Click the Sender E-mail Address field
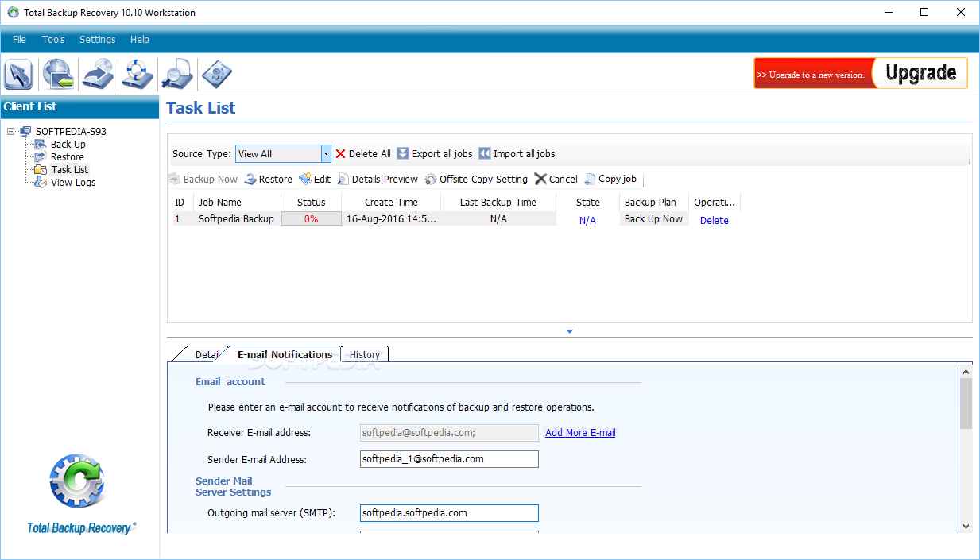 tap(449, 459)
